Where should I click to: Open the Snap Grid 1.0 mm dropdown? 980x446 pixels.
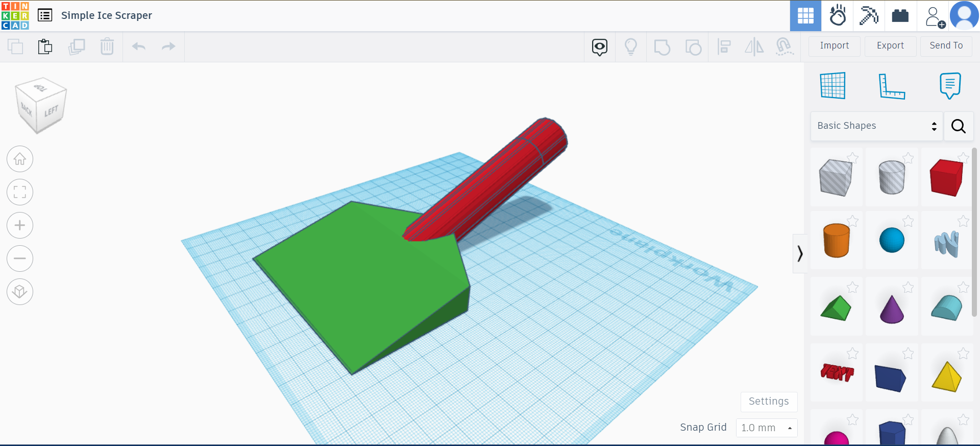[766, 428]
